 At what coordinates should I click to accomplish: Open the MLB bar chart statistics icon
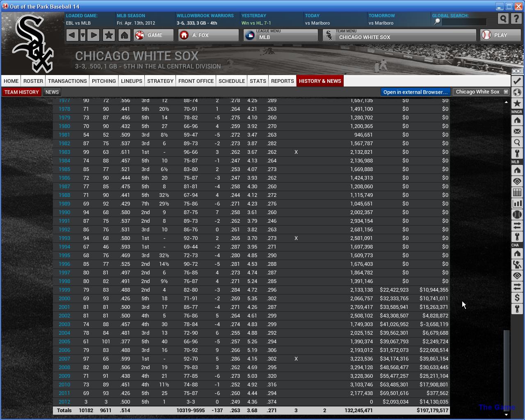[517, 203]
